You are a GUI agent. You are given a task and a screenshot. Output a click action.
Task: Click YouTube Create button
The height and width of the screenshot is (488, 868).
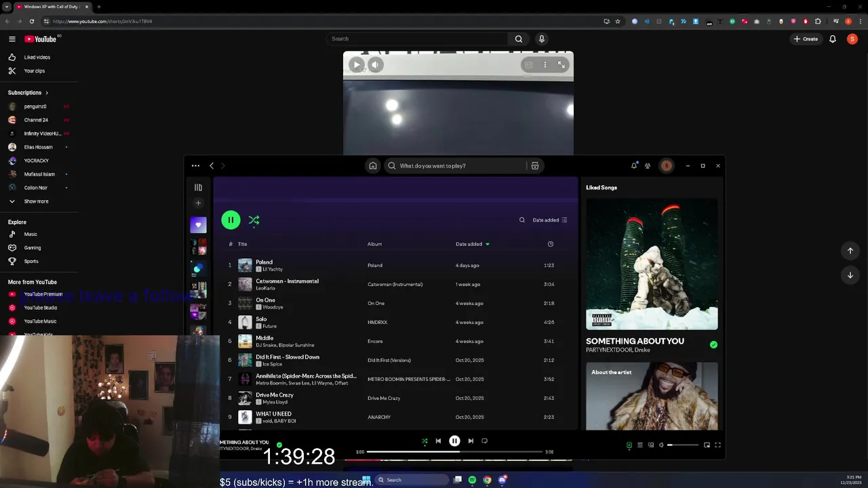tap(806, 39)
